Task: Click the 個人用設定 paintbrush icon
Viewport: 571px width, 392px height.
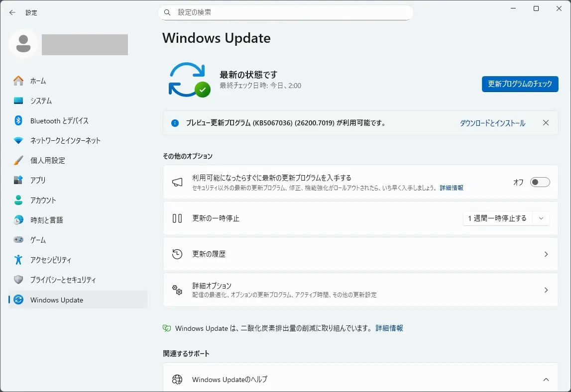Action: [x=18, y=160]
